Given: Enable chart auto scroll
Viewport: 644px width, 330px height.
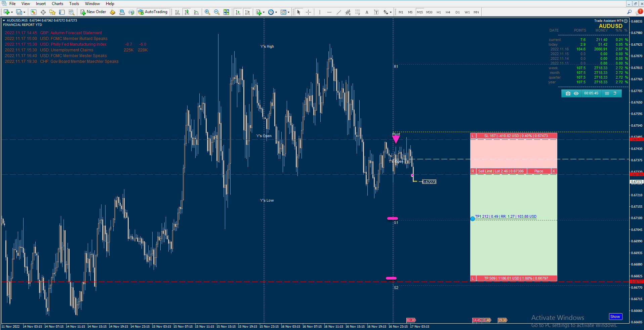Looking at the screenshot, I should click(238, 12).
